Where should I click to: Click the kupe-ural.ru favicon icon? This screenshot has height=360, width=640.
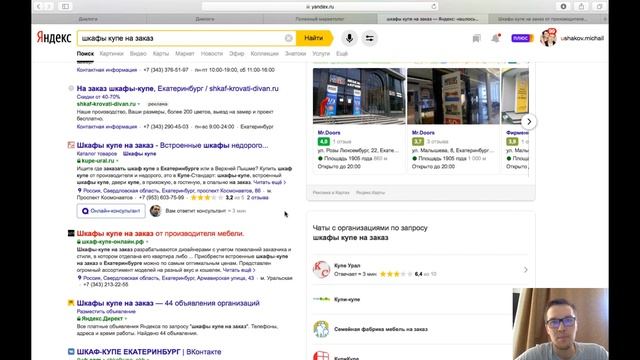(x=71, y=145)
